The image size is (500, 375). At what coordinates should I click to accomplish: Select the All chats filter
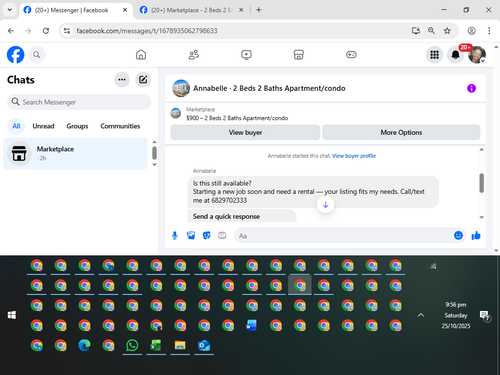tap(16, 126)
